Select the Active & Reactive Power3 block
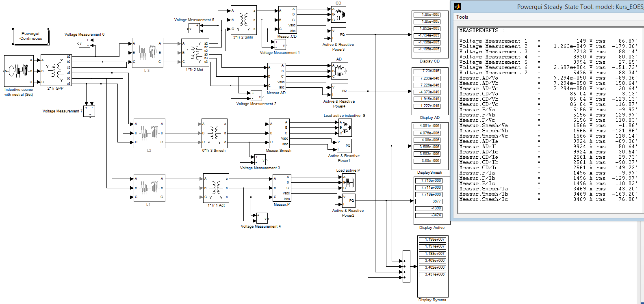 pos(338,34)
